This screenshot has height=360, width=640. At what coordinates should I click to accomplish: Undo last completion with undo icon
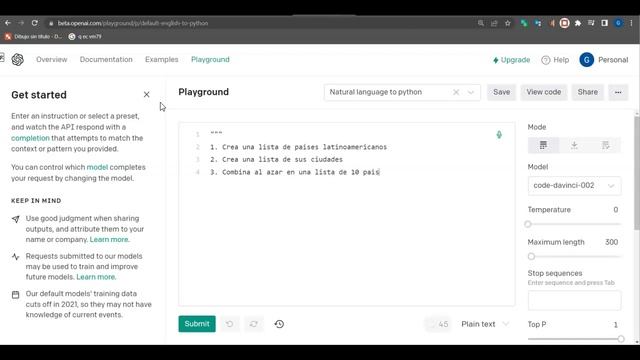(229, 324)
